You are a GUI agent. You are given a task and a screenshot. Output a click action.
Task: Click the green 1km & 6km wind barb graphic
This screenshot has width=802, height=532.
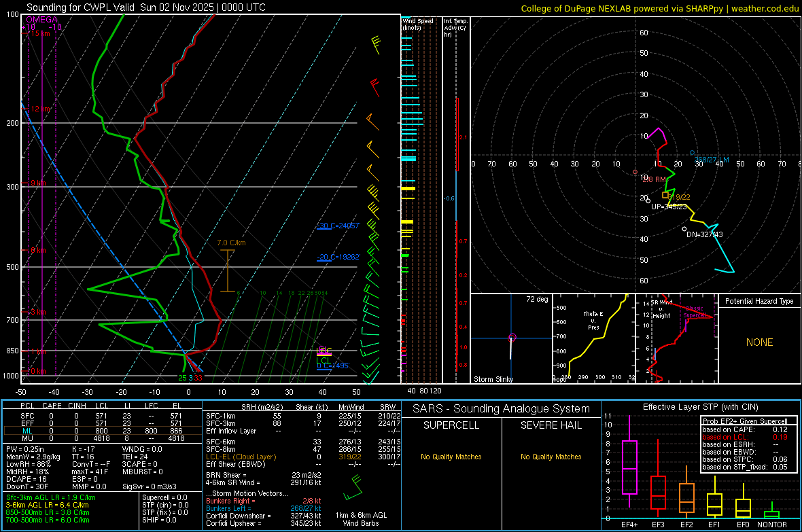(353, 487)
